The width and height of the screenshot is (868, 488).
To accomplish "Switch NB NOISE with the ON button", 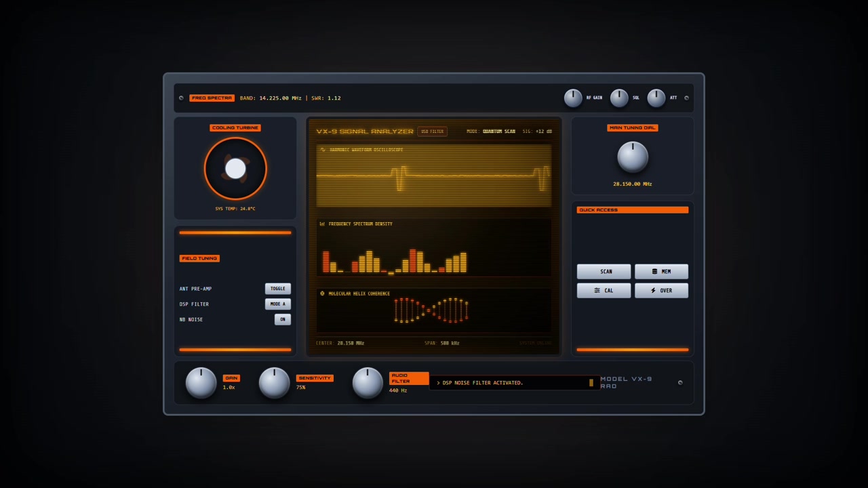I will 283,319.
